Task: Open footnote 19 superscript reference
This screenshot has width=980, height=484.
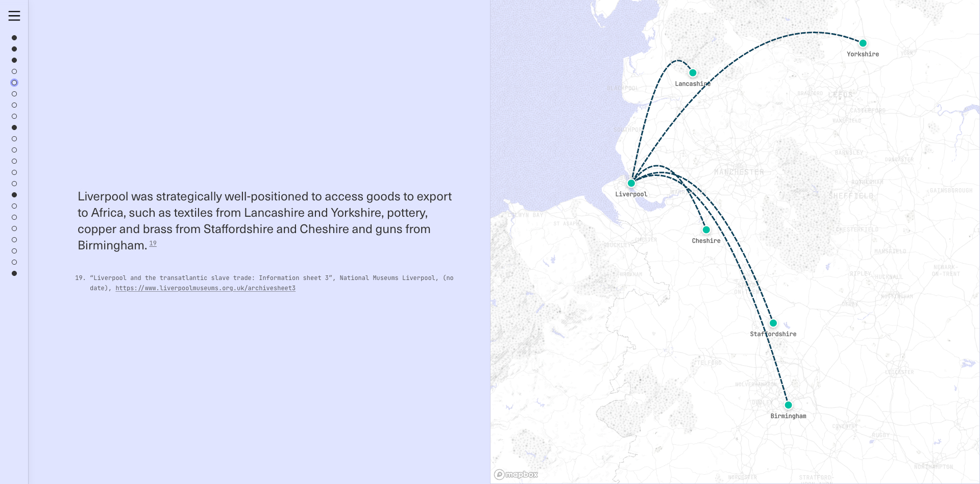Action: 153,244
